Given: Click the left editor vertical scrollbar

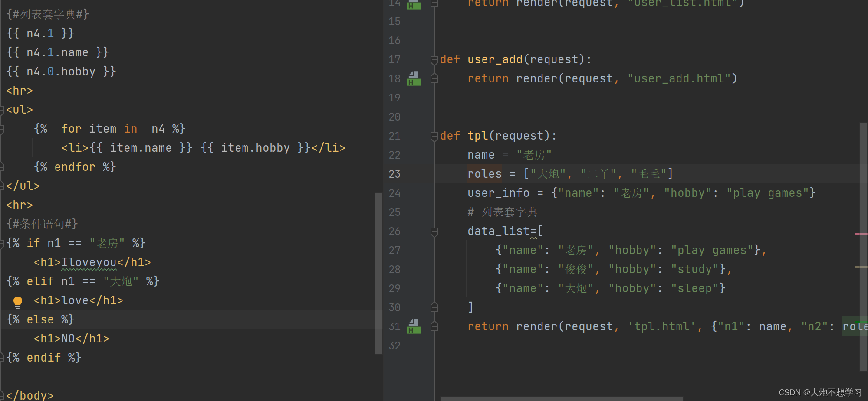Looking at the screenshot, I should [x=379, y=273].
